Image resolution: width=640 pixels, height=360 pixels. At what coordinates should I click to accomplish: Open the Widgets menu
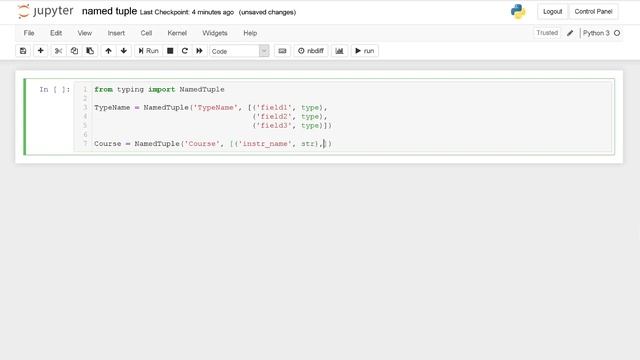tap(215, 33)
